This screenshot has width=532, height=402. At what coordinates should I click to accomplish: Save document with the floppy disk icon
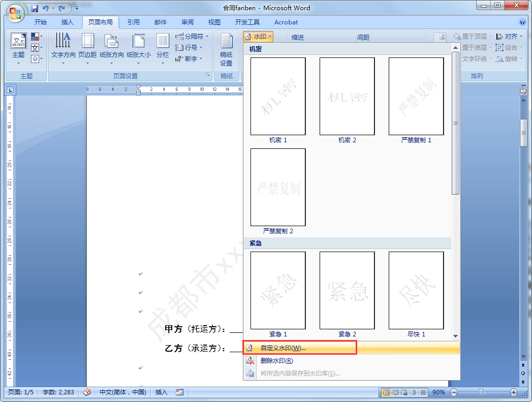pyautogui.click(x=34, y=8)
